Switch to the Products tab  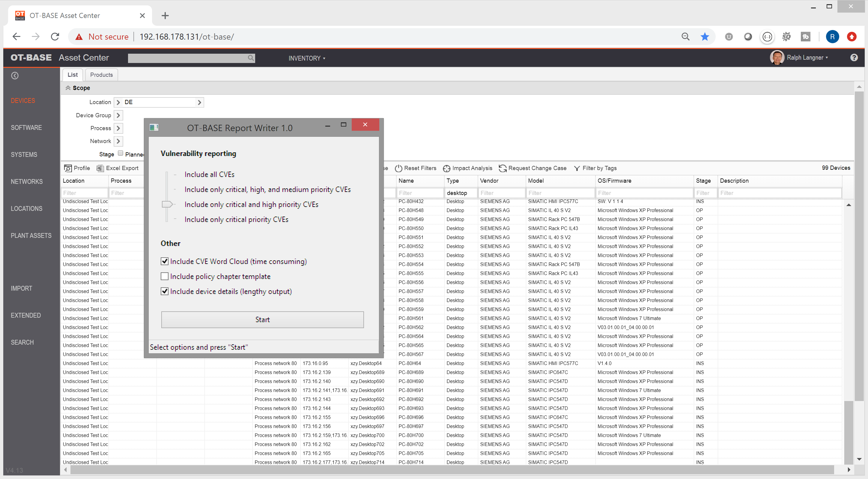[x=101, y=75]
